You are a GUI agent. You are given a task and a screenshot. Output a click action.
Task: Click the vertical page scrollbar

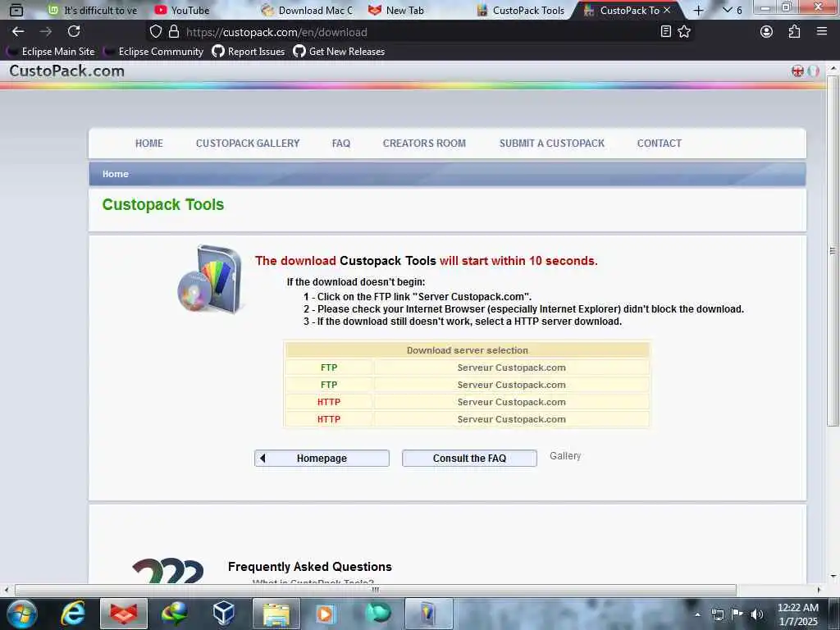coord(832,250)
